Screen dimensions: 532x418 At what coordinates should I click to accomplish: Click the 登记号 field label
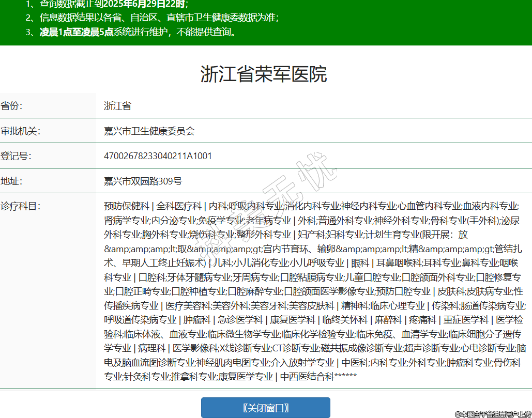[16, 156]
